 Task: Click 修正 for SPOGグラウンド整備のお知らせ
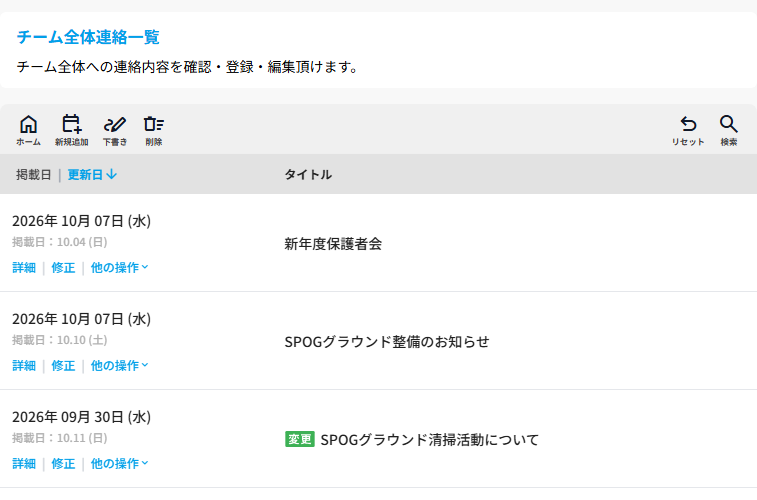point(63,365)
